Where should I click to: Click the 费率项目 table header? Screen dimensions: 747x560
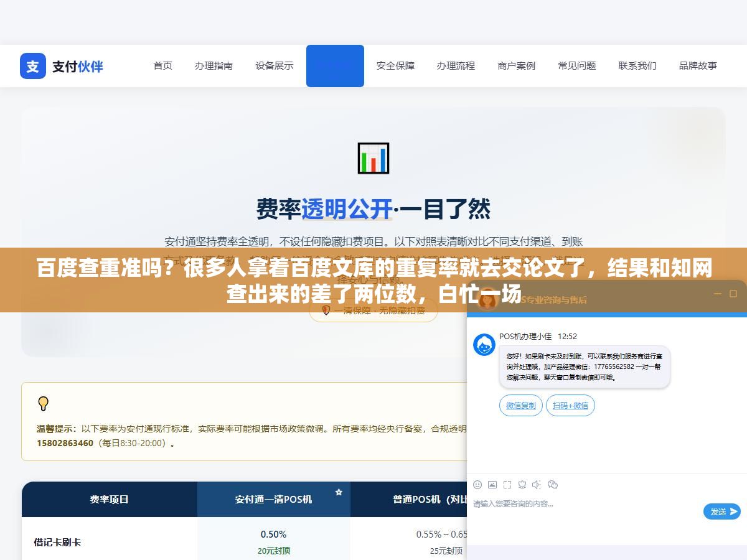point(110,499)
